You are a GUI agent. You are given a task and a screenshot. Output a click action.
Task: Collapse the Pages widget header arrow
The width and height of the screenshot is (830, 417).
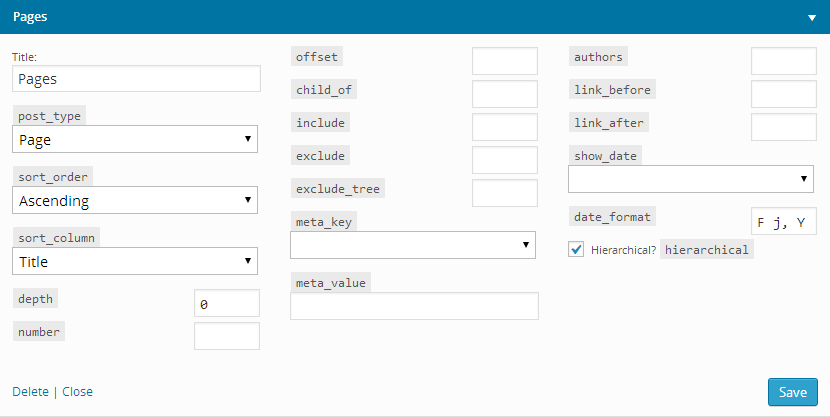(812, 17)
